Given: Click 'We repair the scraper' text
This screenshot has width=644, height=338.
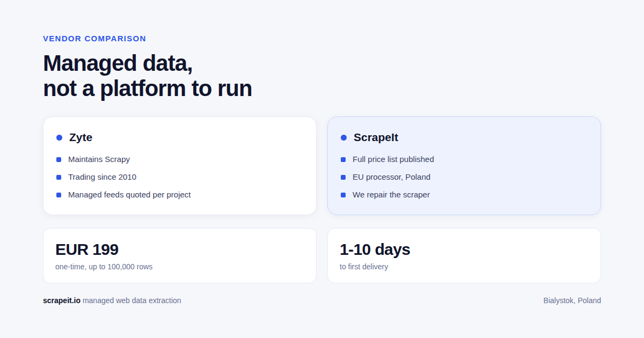Looking at the screenshot, I should (x=391, y=195).
